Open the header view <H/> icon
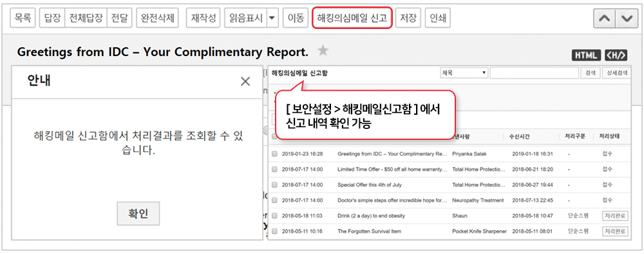Screen dimensions: 644x254 click(x=617, y=55)
